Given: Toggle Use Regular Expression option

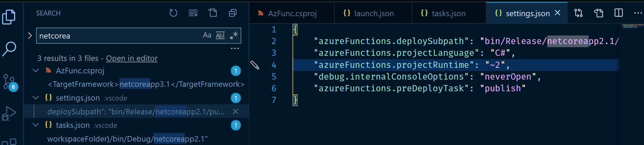Looking at the screenshot, I should [234, 35].
